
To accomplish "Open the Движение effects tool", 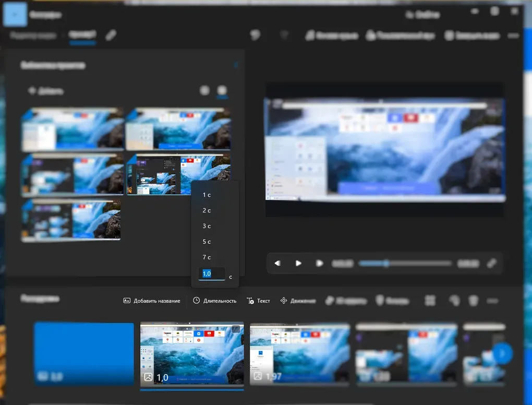I will [296, 301].
